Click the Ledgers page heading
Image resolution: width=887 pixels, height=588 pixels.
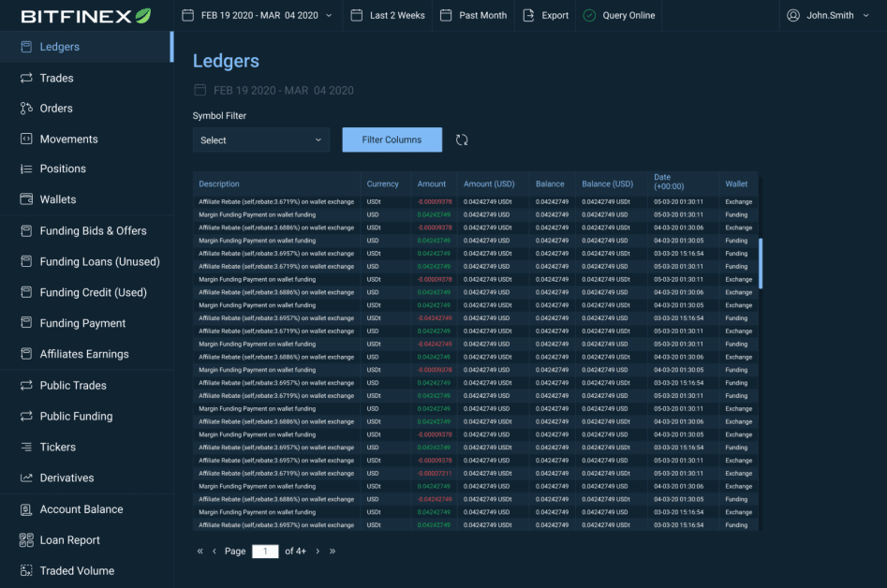click(x=226, y=61)
